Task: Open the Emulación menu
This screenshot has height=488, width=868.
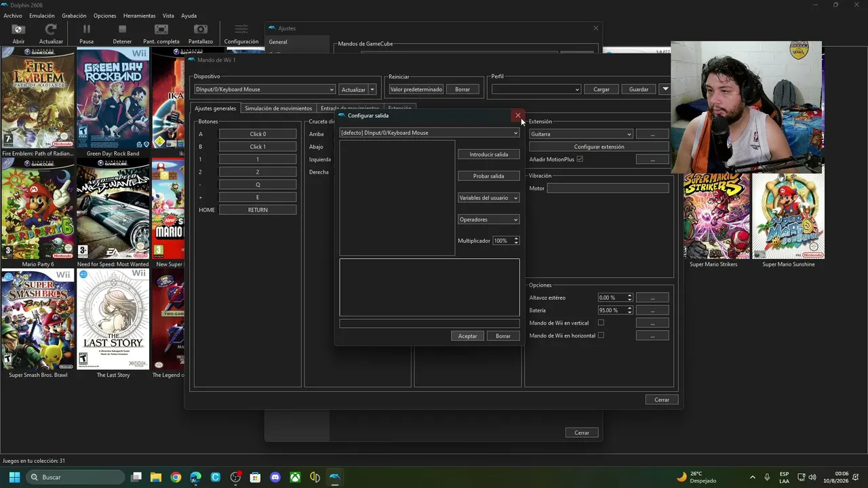Action: [42, 16]
